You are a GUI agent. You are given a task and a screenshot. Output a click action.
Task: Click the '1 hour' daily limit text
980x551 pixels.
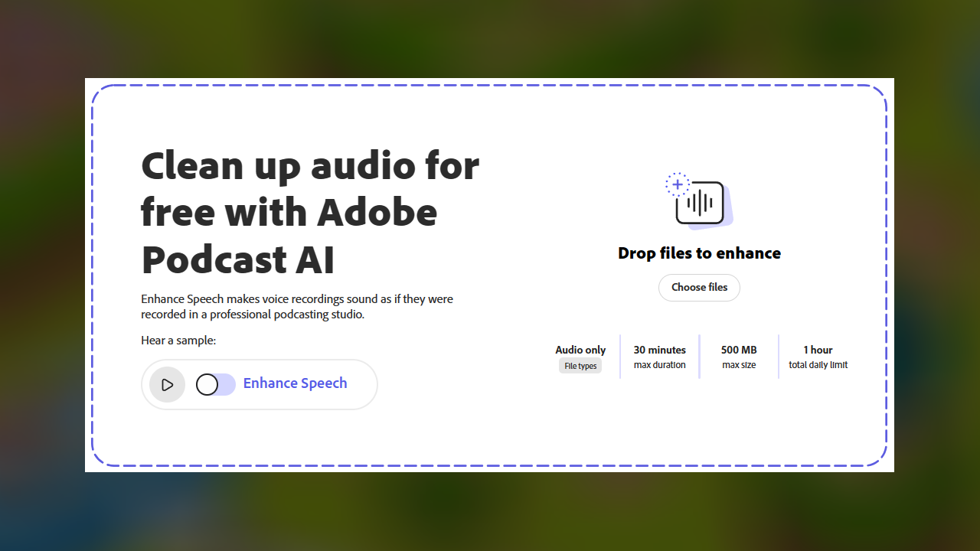pyautogui.click(x=818, y=350)
